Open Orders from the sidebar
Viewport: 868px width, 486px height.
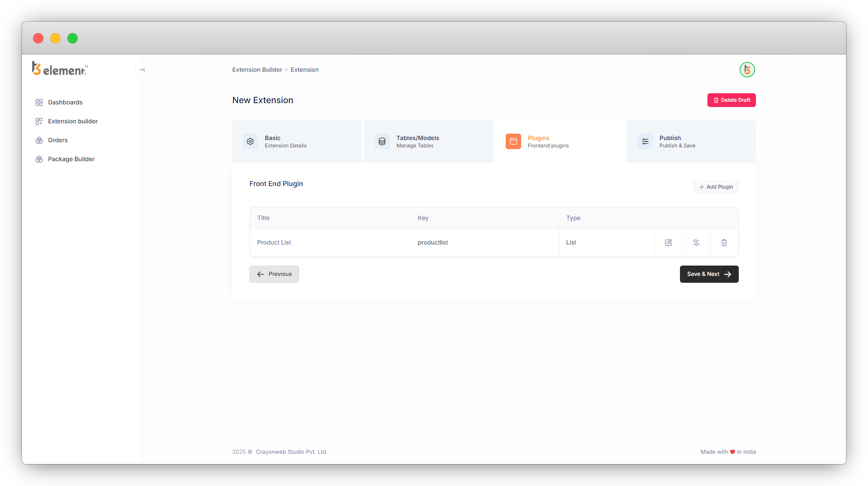pos(58,140)
